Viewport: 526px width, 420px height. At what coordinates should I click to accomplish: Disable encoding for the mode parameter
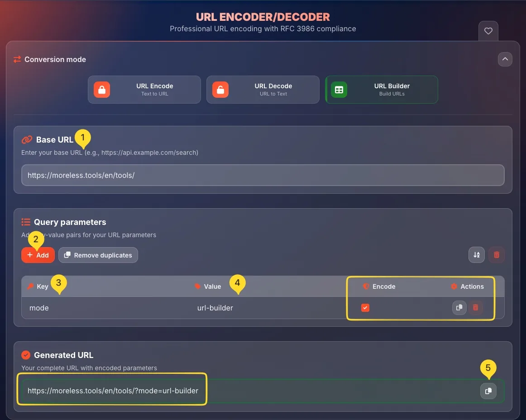click(x=365, y=308)
